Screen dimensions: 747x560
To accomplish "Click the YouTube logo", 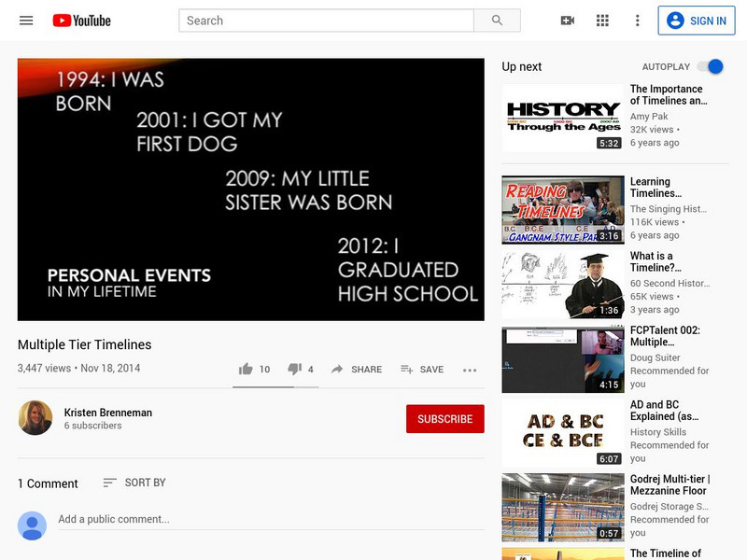I will [x=81, y=21].
